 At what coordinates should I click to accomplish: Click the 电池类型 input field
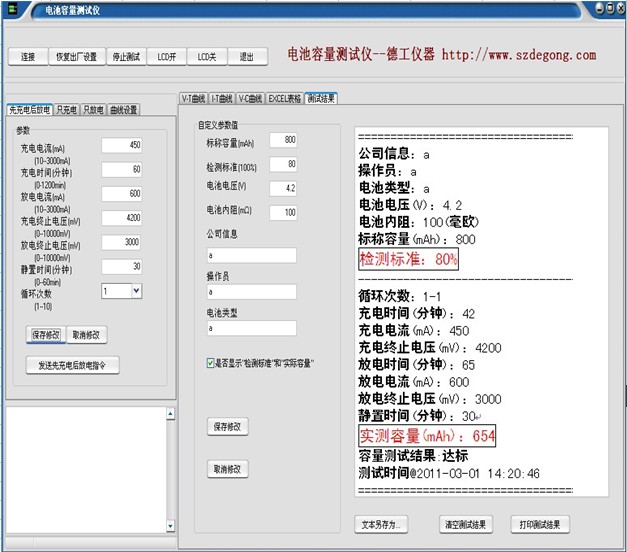tap(252, 328)
